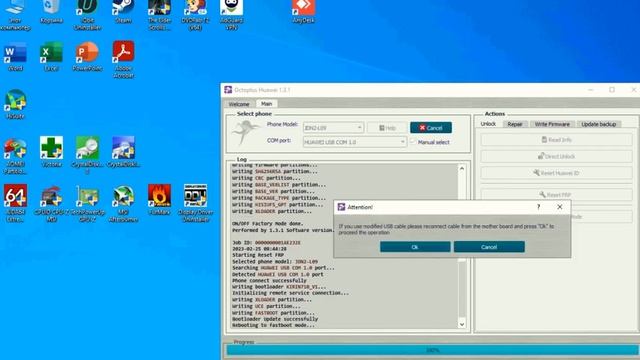Confirm with Ok in Attention dialog
Viewport: 640px width, 360px height.
[x=415, y=247]
